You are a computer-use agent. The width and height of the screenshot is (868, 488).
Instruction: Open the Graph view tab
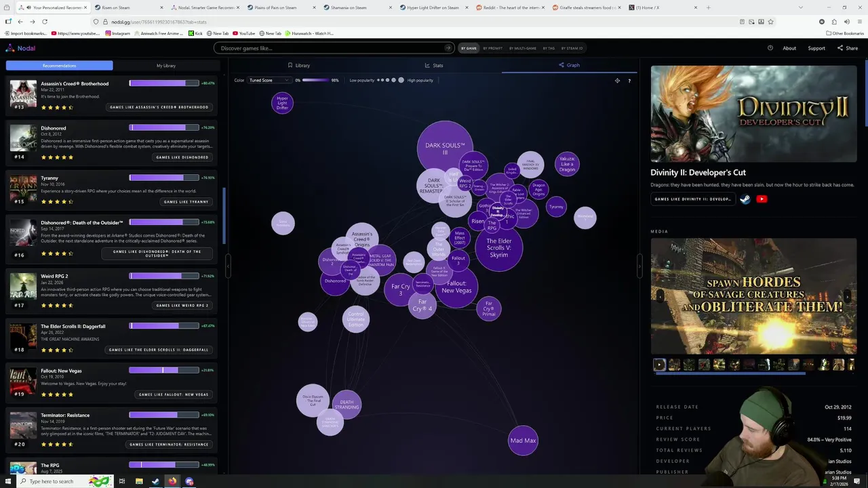point(570,65)
